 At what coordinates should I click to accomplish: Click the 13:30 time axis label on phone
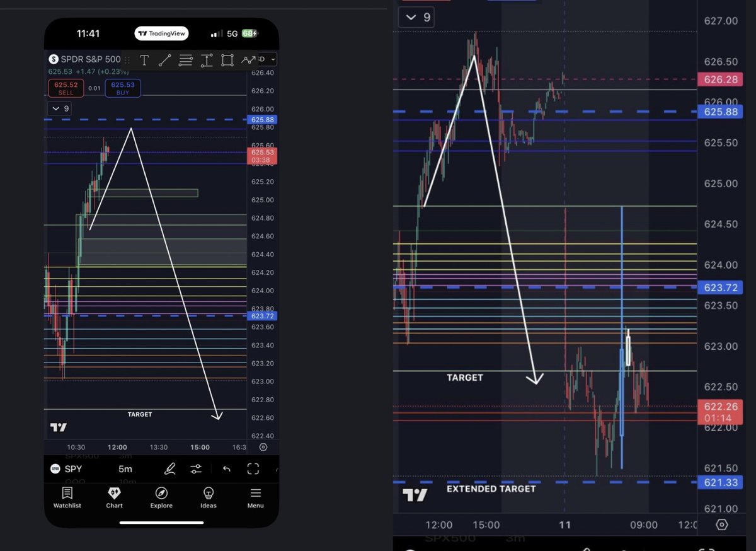(x=159, y=447)
